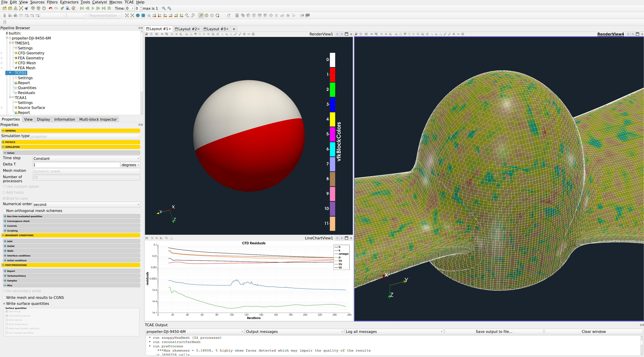Click the Delta T input field
The width and height of the screenshot is (644, 357).
pos(76,165)
